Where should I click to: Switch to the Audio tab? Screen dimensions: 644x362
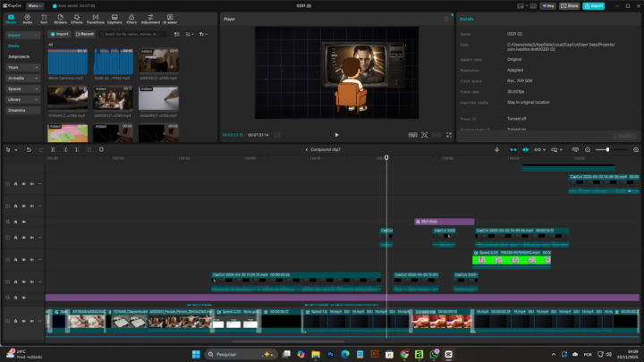click(x=27, y=20)
